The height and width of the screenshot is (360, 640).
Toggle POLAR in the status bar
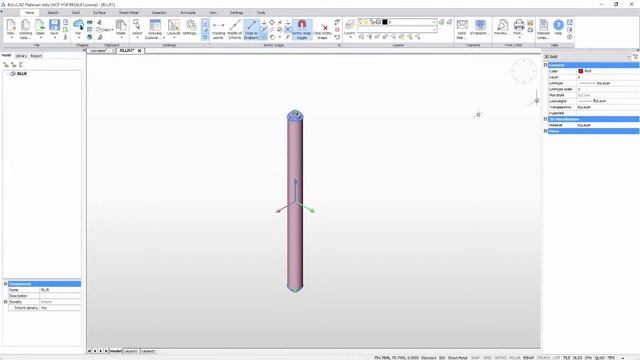pyautogui.click(x=515, y=358)
